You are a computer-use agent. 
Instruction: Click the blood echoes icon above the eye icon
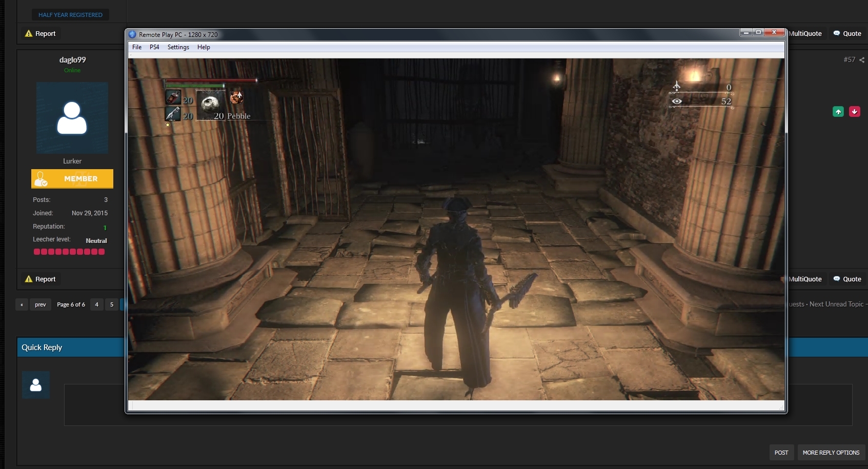coord(677,86)
